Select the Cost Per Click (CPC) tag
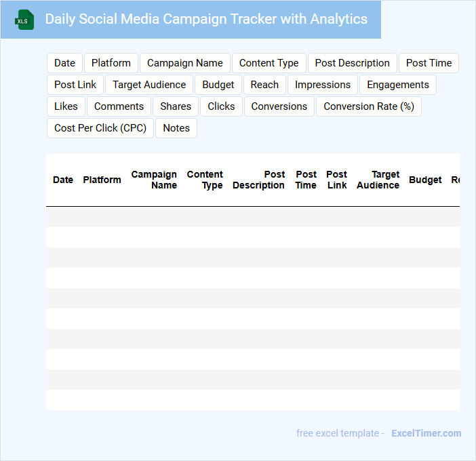The width and height of the screenshot is (476, 461). click(x=100, y=128)
